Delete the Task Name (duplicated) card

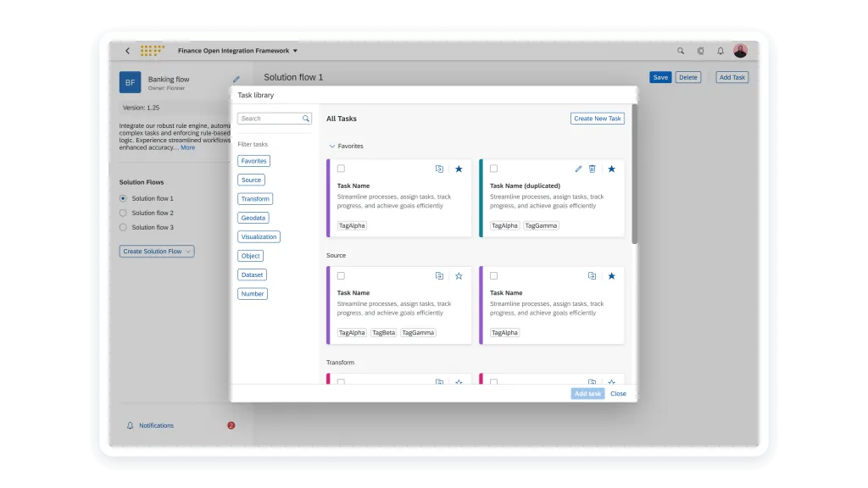[593, 169]
